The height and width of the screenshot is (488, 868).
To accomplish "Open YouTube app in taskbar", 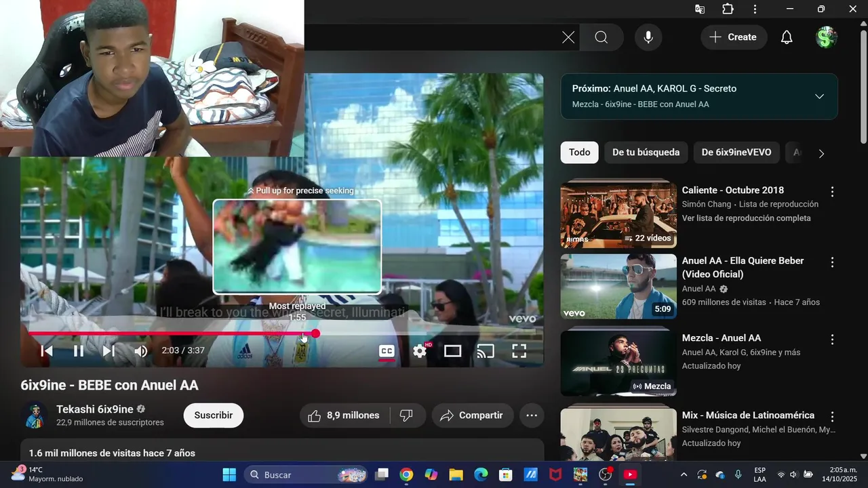I will tap(630, 474).
